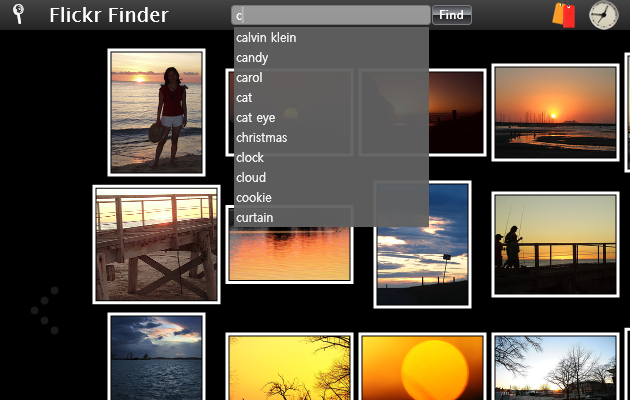Select the 'curtain' suggestion
Screen dimensions: 630x400
[331, 217]
